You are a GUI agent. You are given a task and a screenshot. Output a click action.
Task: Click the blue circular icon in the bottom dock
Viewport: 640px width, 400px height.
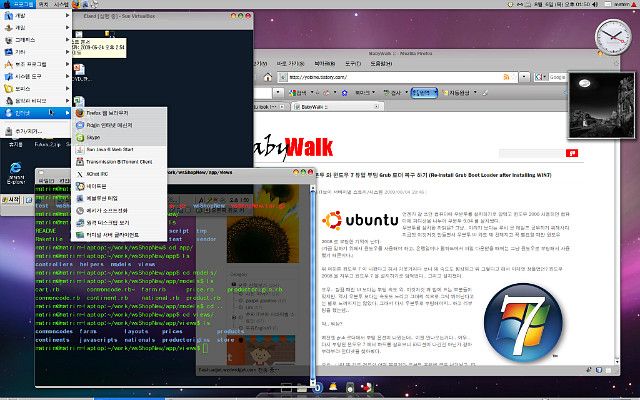point(318,387)
